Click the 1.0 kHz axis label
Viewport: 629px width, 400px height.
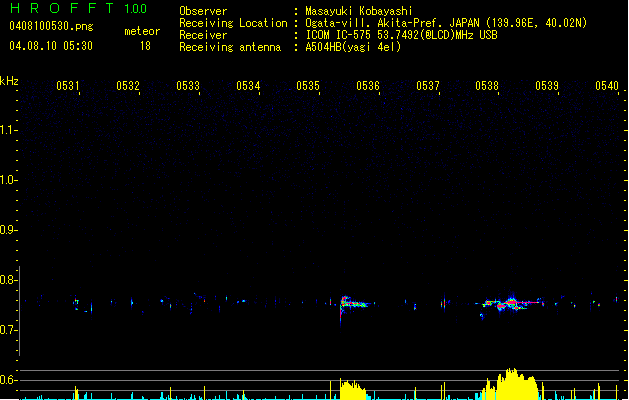[8, 180]
